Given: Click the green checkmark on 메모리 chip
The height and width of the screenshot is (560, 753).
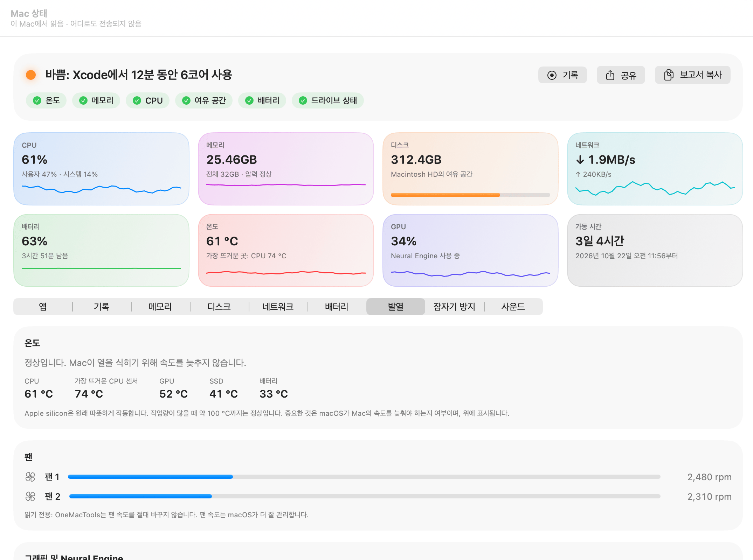Looking at the screenshot, I should (x=83, y=101).
